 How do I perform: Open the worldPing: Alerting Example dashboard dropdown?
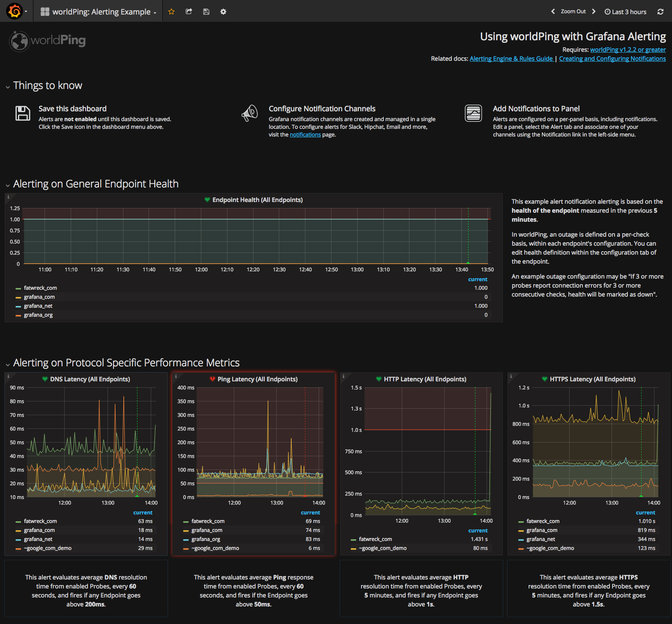tap(101, 12)
